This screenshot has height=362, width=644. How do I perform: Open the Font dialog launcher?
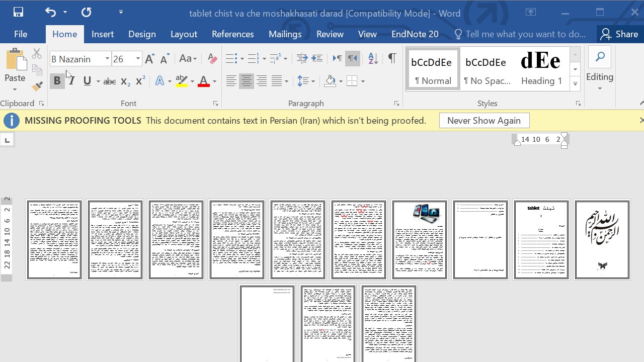coord(215,104)
